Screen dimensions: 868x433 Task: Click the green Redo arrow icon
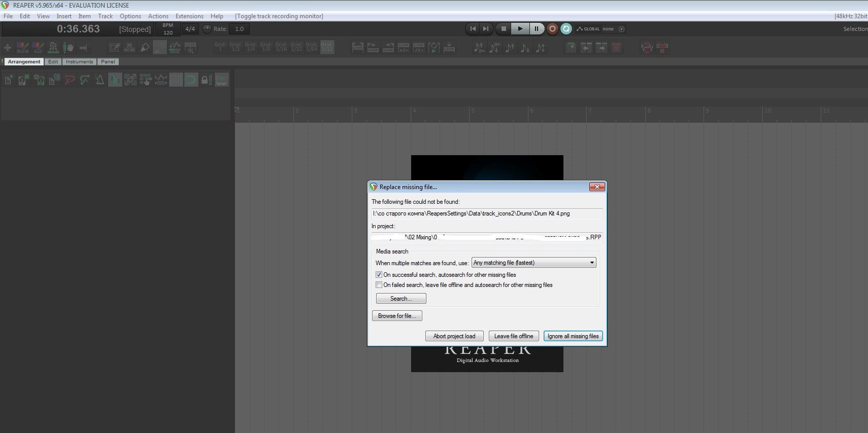pos(85,80)
